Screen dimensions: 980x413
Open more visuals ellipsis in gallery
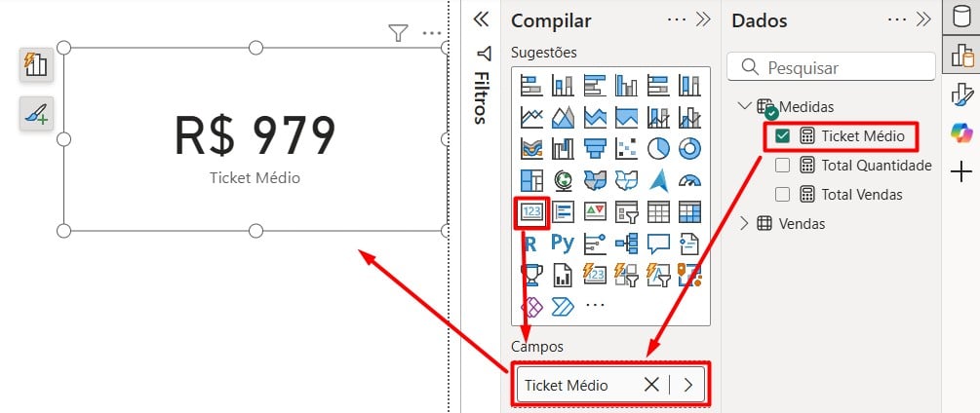point(595,305)
